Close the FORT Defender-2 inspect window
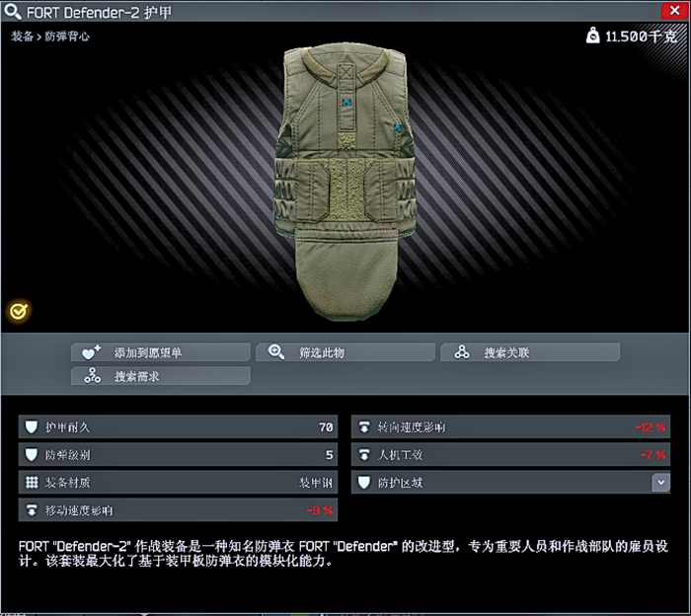691x616 pixels. pyautogui.click(x=674, y=11)
